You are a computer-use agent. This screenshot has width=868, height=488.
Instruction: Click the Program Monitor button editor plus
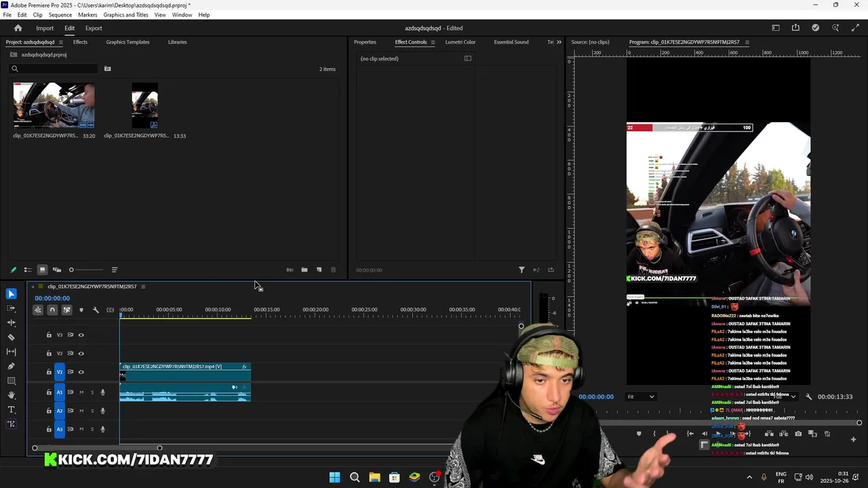853,439
